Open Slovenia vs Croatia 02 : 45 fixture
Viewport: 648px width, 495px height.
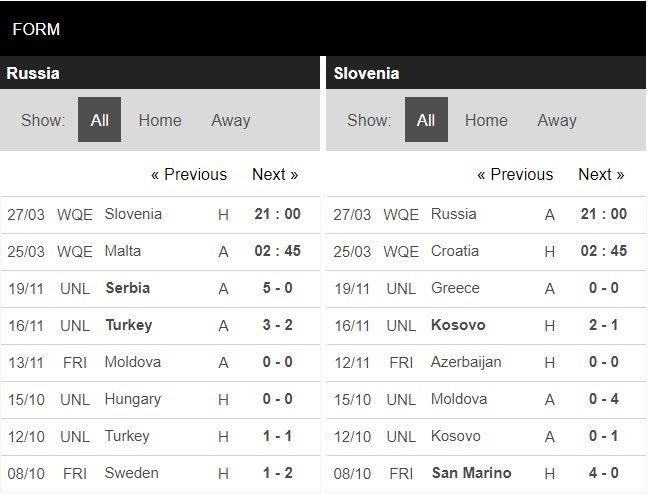pyautogui.click(x=603, y=251)
